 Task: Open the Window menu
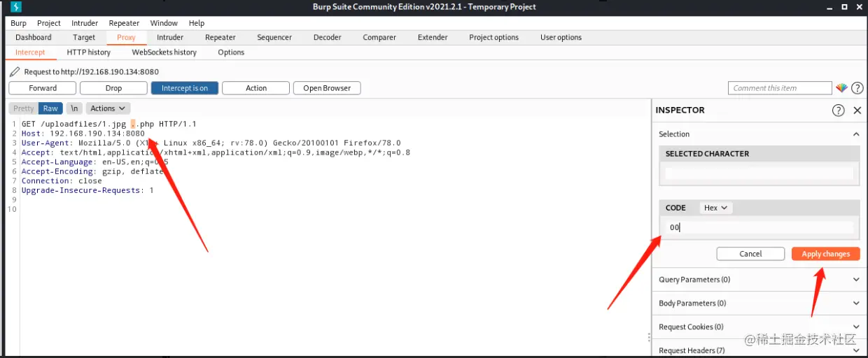click(164, 23)
